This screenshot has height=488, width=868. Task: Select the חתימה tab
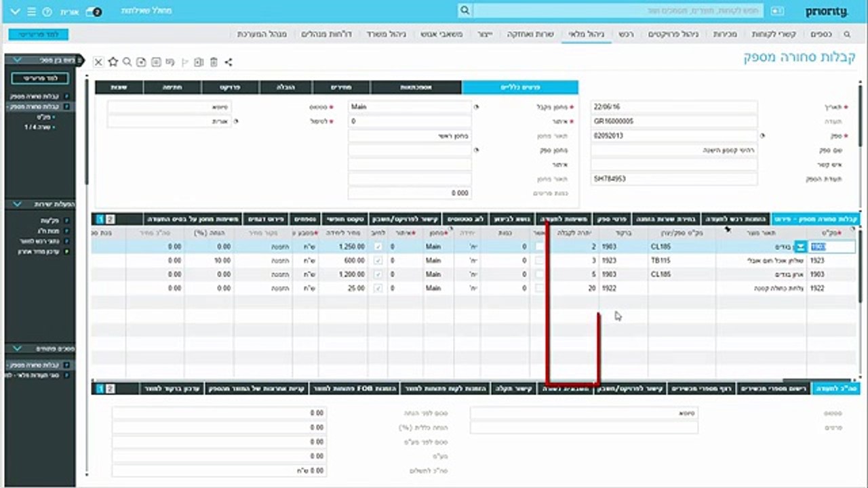click(x=172, y=87)
